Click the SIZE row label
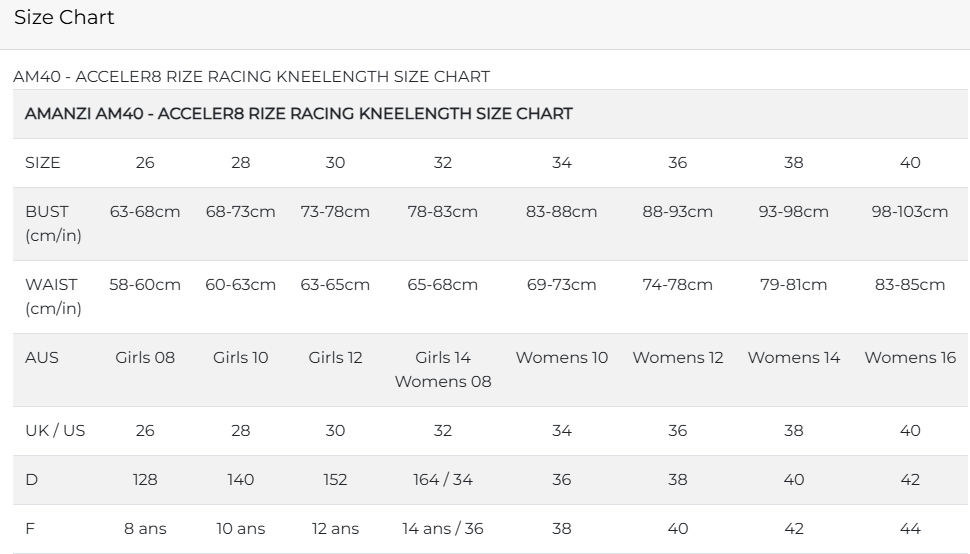 click(43, 163)
